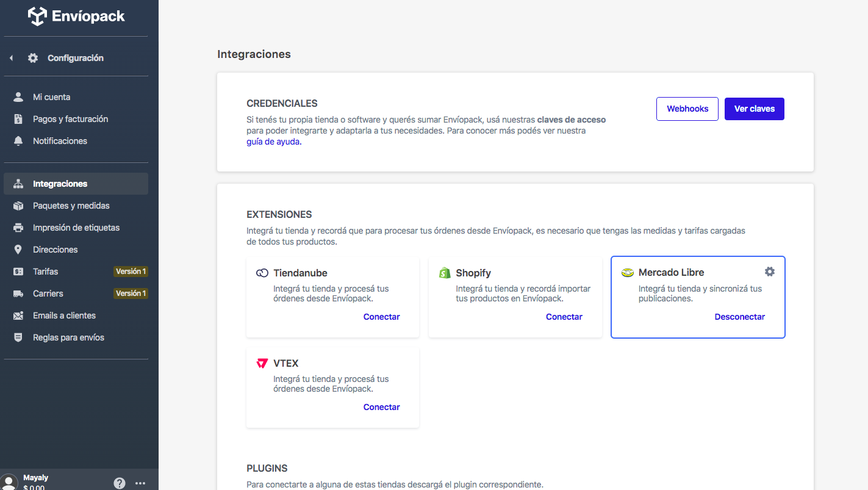The image size is (868, 490).
Task: Open the help question mark icon
Action: [120, 483]
